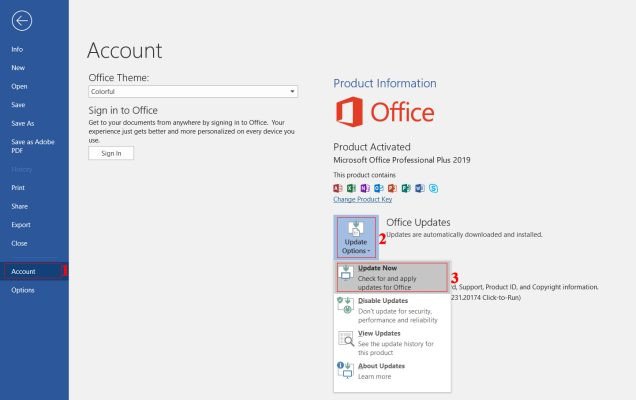Open Options from the sidebar
The width and height of the screenshot is (636, 400).
[23, 290]
